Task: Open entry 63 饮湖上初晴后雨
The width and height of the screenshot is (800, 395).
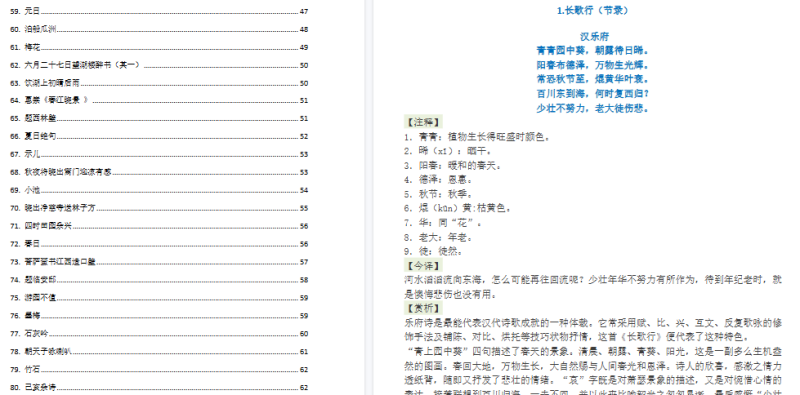Action: tap(159, 83)
